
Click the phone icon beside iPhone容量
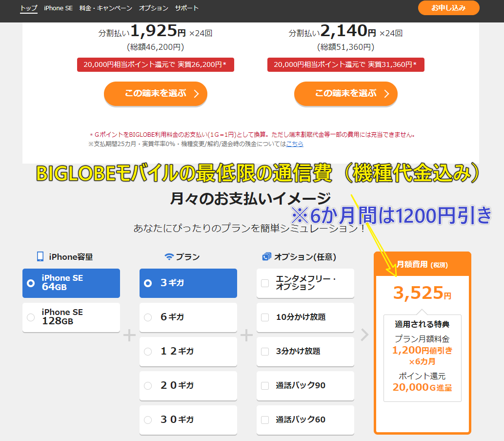pos(40,257)
